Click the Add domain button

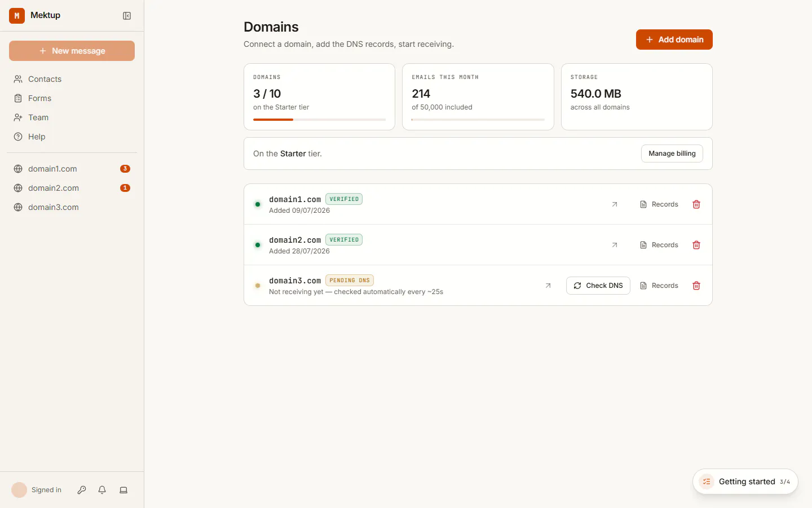click(674, 40)
